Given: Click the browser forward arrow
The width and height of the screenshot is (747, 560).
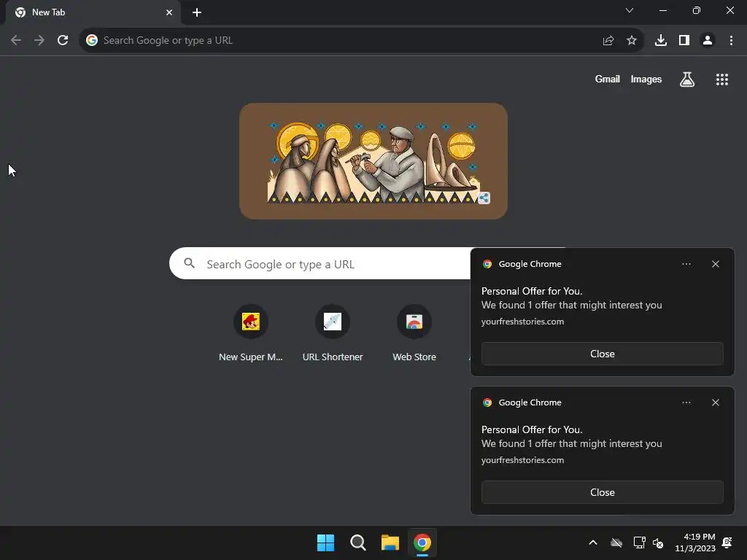Looking at the screenshot, I should coord(39,41).
